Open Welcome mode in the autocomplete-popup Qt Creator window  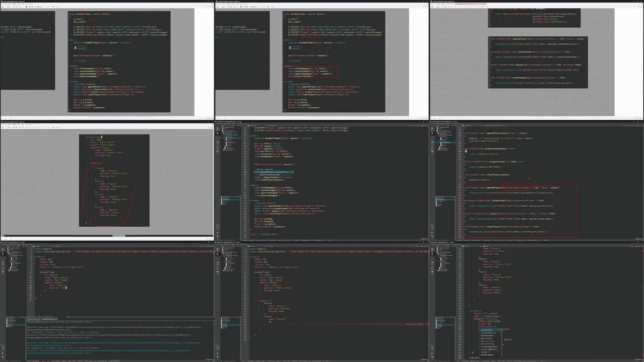432,249
